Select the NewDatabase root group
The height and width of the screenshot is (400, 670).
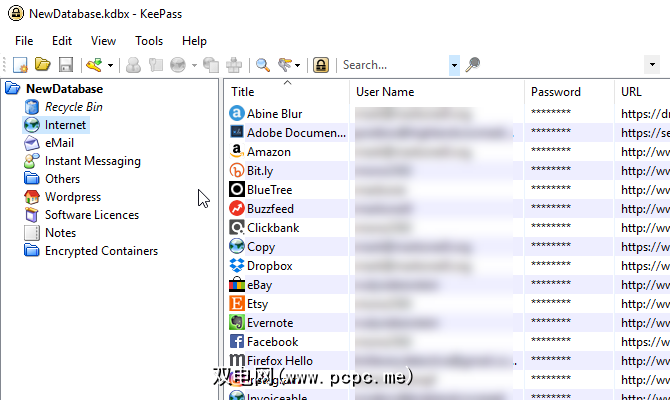point(65,89)
